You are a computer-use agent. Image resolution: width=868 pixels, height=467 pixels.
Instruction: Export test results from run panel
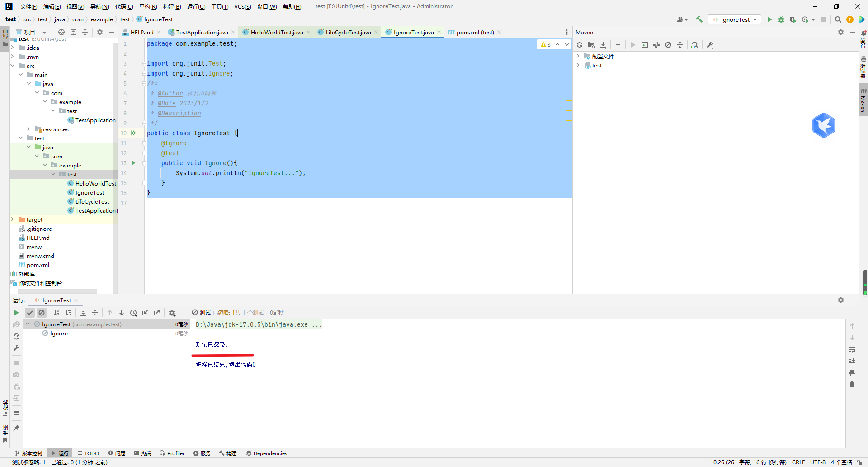[x=157, y=313]
